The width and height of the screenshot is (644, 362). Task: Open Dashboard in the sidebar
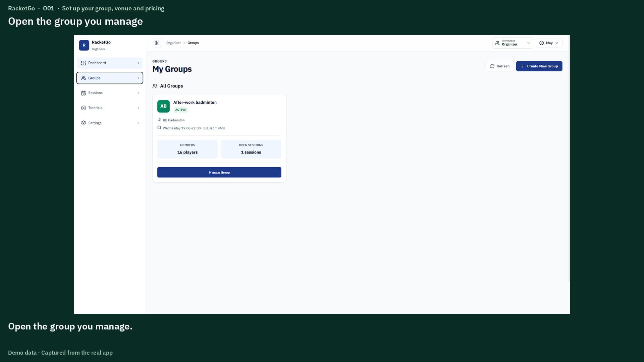(110, 63)
